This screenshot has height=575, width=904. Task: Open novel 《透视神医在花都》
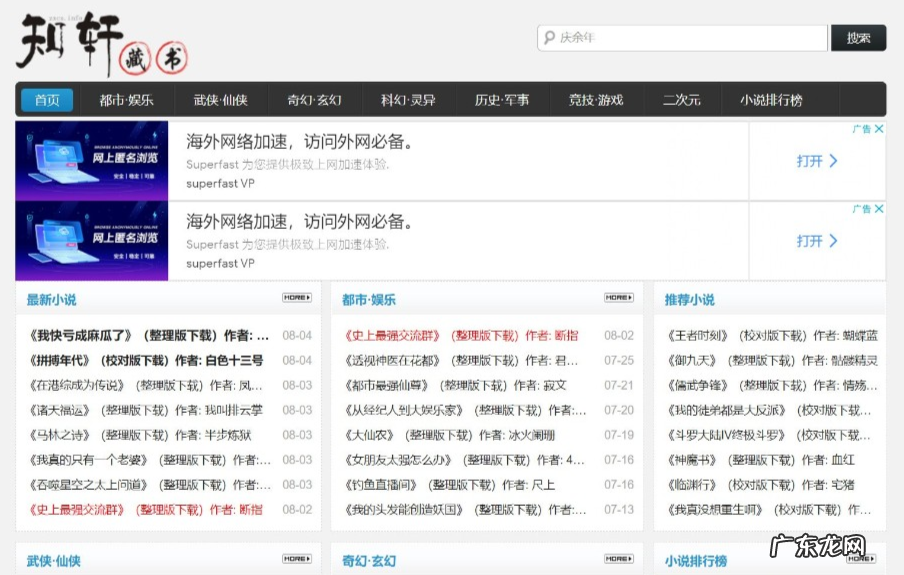pos(461,360)
